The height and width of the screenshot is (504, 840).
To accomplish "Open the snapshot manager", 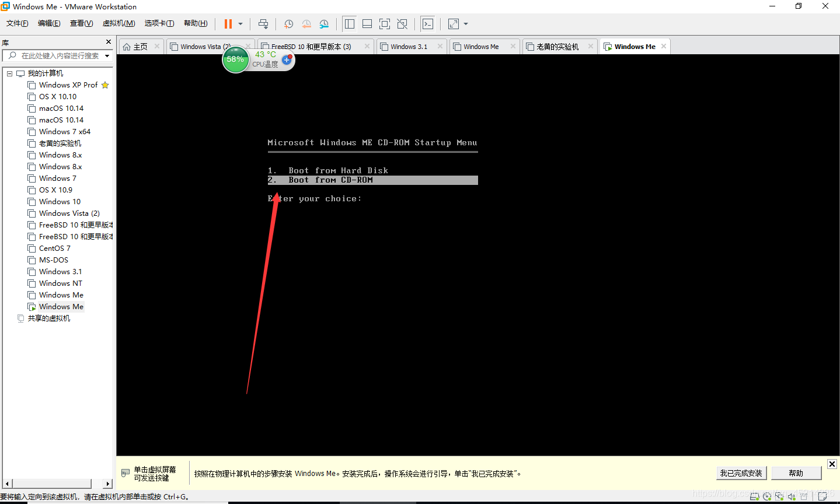I will click(x=324, y=24).
